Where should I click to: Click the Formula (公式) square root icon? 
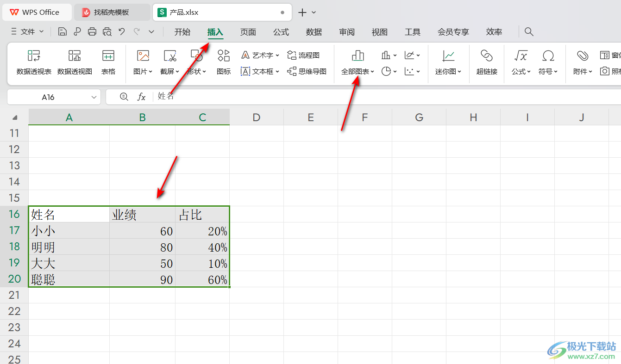(x=521, y=56)
